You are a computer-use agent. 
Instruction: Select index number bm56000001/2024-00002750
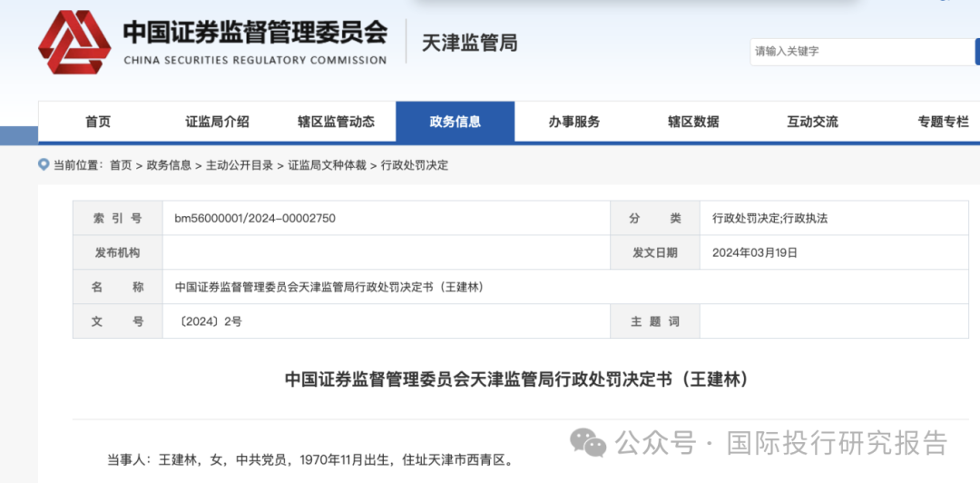[x=255, y=219]
